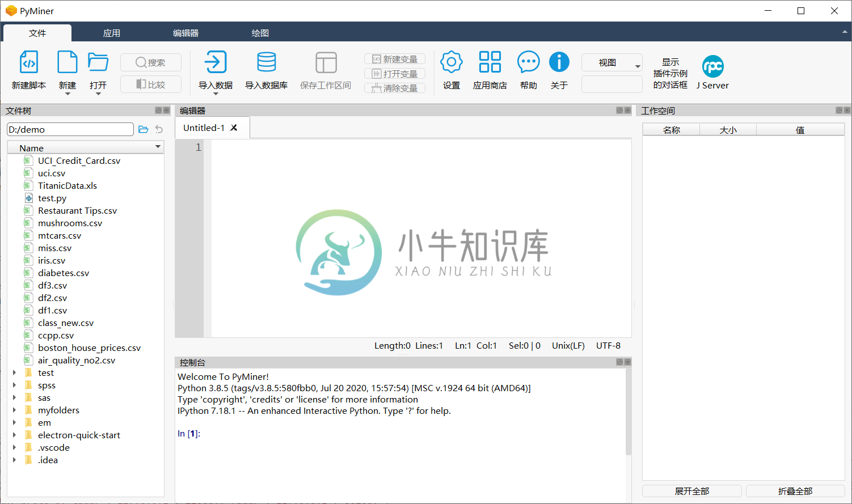This screenshot has width=852, height=504.
Task: Open the dropdown arrow under Import Data
Action: pyautogui.click(x=216, y=94)
